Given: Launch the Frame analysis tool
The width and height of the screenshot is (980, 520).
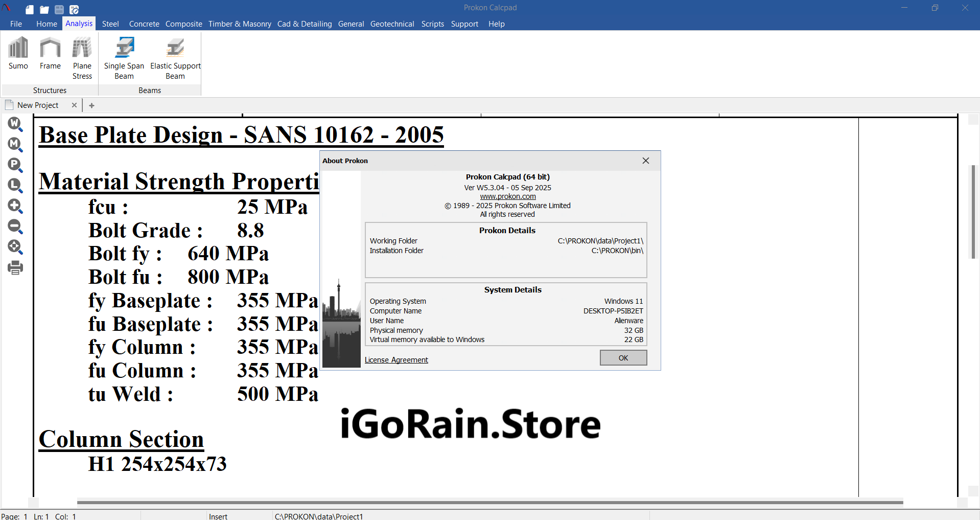Looking at the screenshot, I should 50,53.
